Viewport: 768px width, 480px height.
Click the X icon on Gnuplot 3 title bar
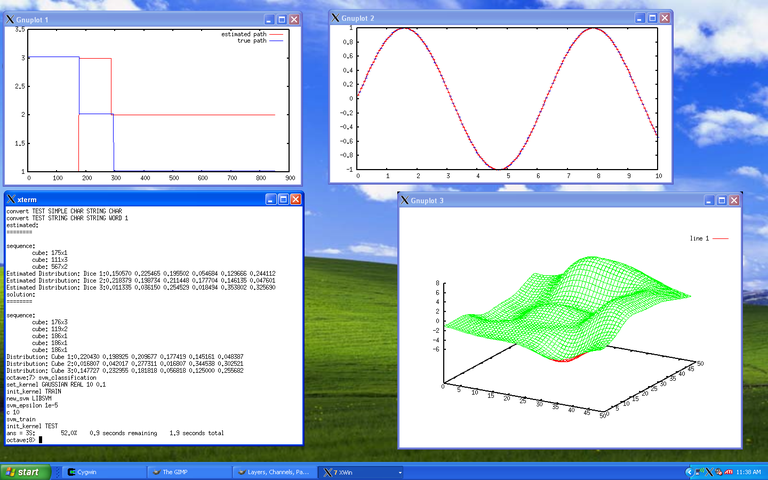pos(405,200)
